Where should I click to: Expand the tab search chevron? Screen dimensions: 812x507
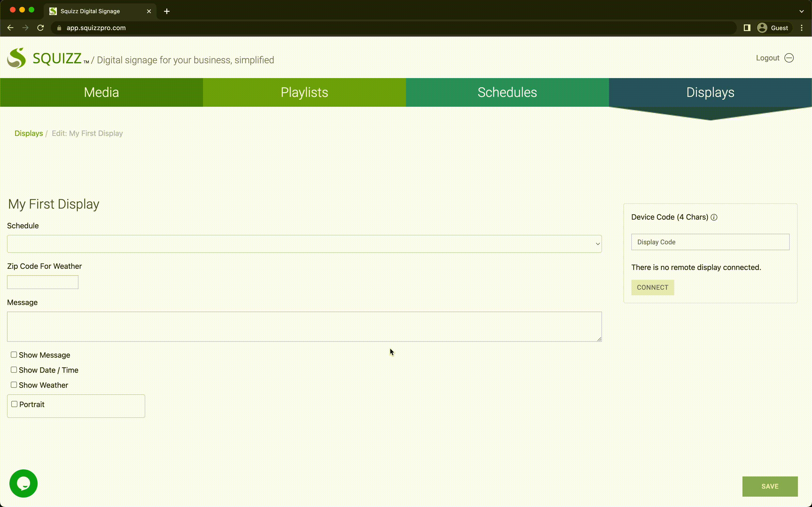click(801, 11)
